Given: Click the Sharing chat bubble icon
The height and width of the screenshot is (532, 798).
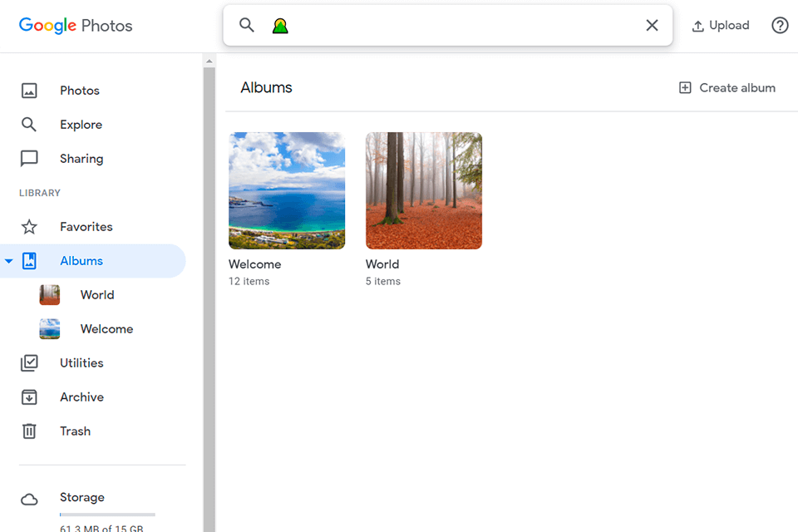Looking at the screenshot, I should click(x=29, y=159).
